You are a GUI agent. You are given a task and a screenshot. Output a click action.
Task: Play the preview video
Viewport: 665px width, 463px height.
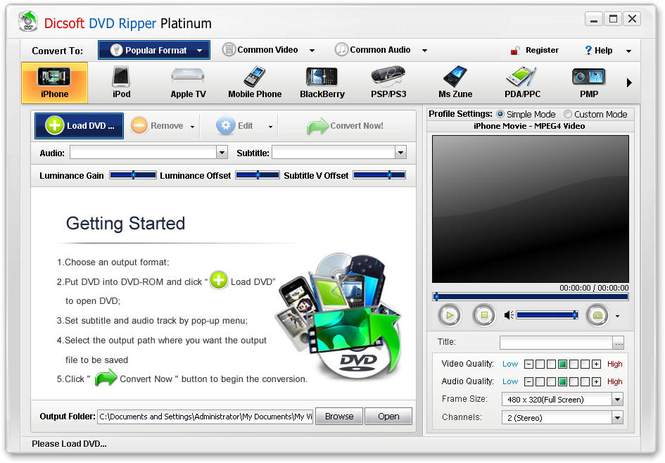point(450,315)
